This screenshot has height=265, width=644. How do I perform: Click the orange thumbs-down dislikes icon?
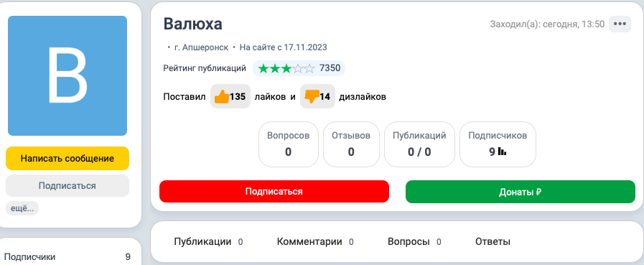(x=312, y=96)
